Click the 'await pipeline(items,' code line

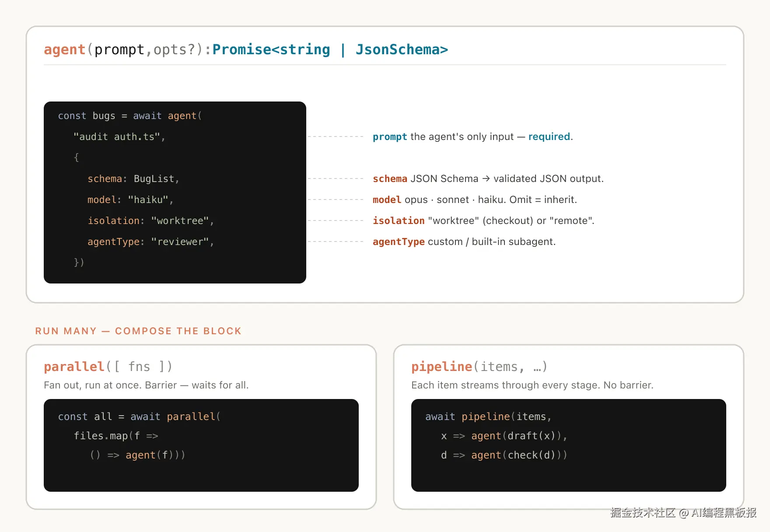coord(489,417)
